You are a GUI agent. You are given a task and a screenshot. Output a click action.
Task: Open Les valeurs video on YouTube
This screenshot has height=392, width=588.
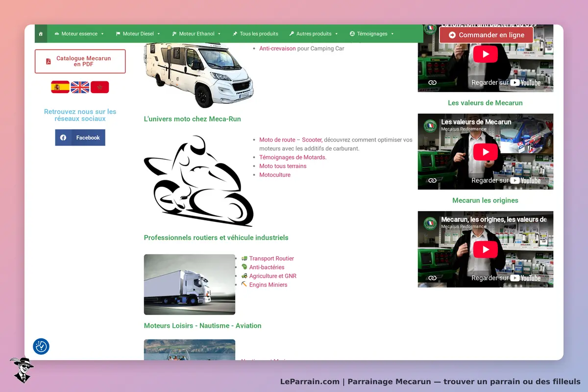coord(506,180)
